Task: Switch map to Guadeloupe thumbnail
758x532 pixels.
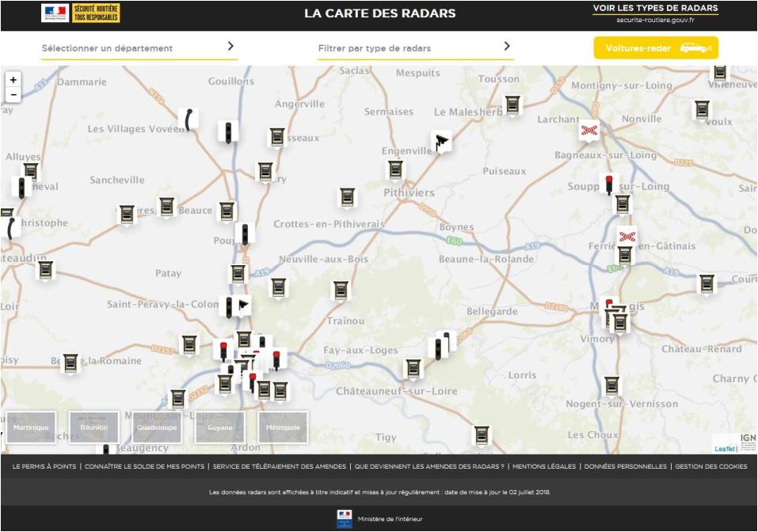Action: pos(157,427)
